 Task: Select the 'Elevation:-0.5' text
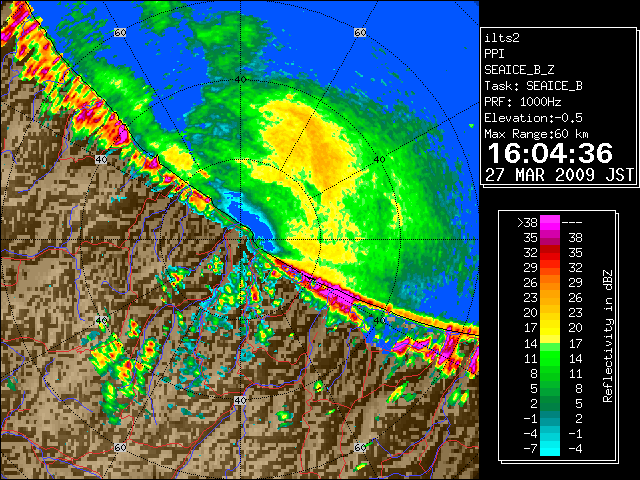[x=533, y=118]
